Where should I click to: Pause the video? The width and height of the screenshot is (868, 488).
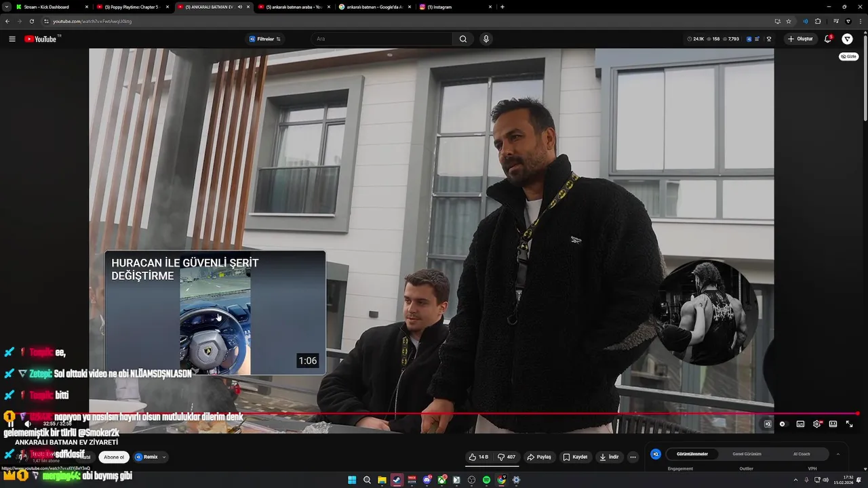[11, 424]
